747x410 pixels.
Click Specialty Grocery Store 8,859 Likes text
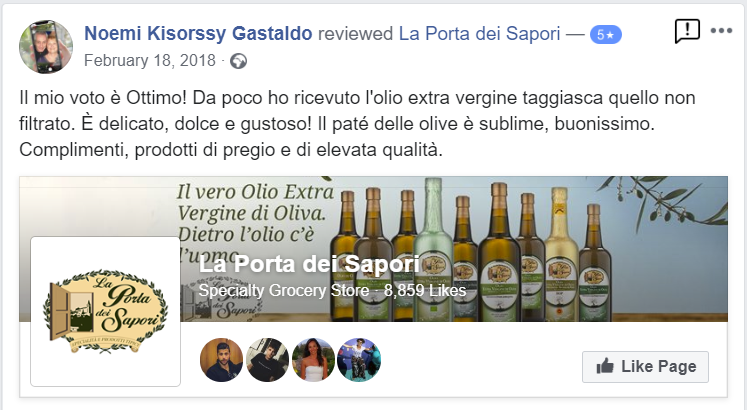[x=332, y=290]
